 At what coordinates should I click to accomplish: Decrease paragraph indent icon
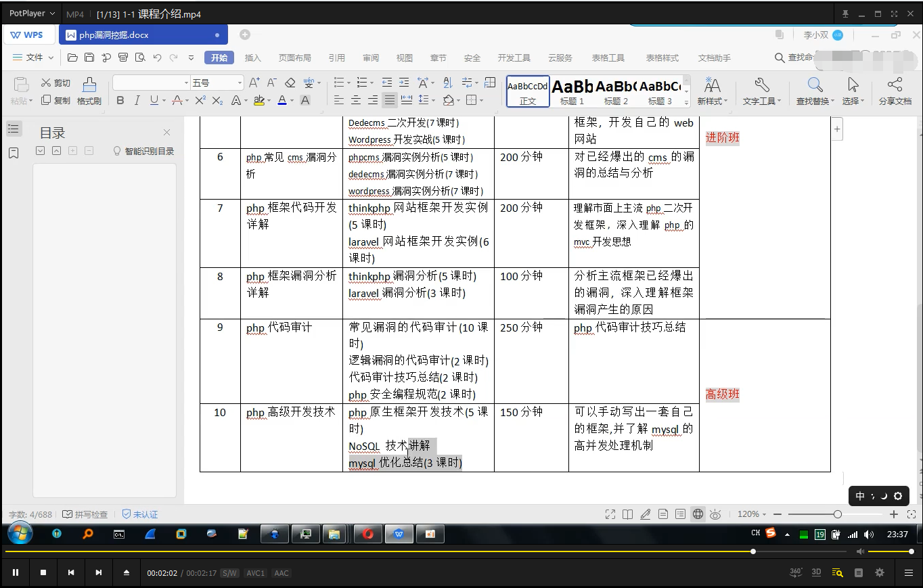[387, 83]
